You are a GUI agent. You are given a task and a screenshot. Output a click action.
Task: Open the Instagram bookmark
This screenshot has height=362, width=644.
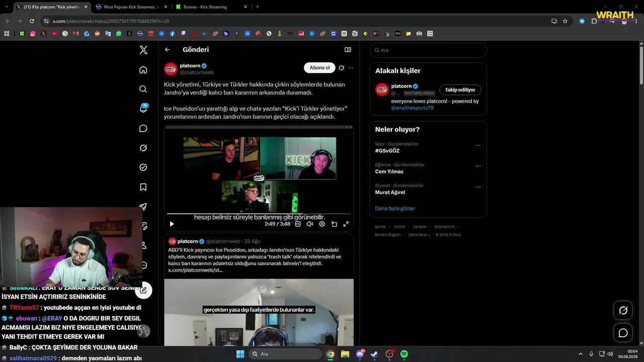pyautogui.click(x=33, y=34)
